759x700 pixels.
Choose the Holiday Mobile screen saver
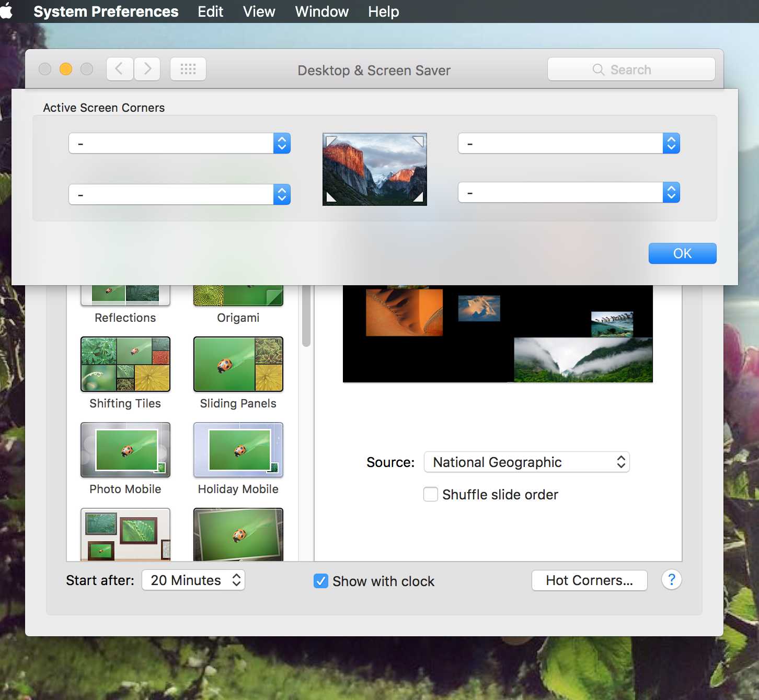(x=238, y=450)
